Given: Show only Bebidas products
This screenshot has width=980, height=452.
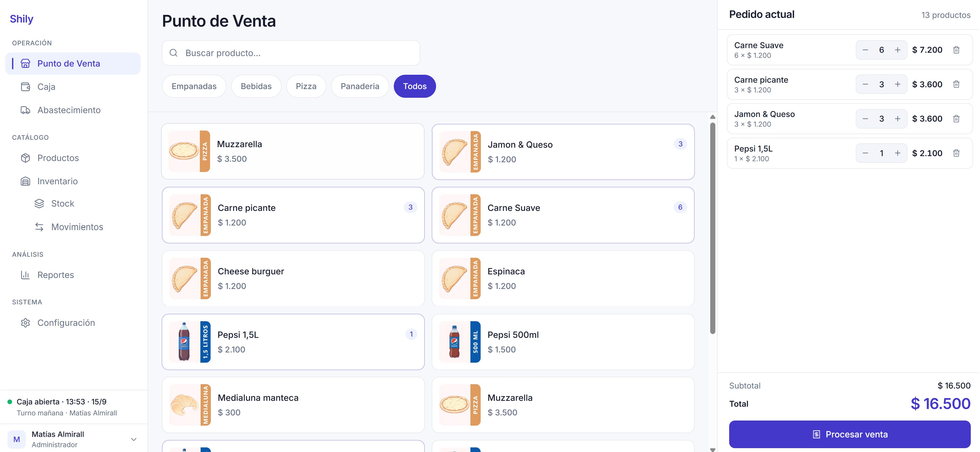Looking at the screenshot, I should (256, 86).
